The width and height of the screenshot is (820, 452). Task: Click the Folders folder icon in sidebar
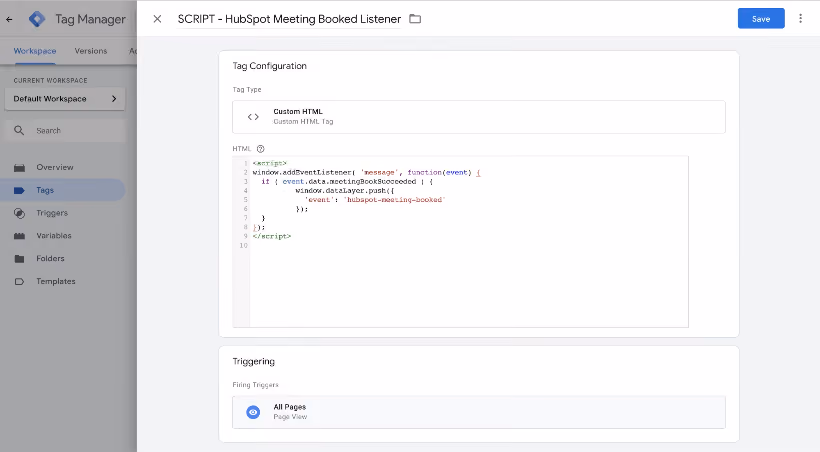[19, 258]
